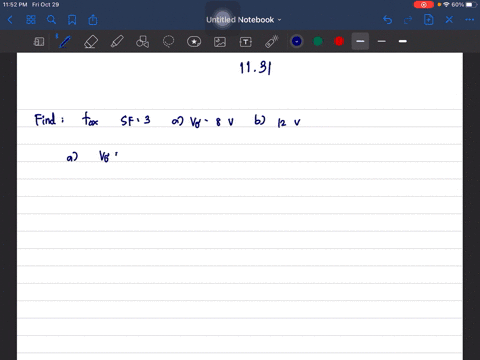Screen dimensions: 480x360
Task: Toggle the read-only mode icon
Action: (x=39, y=42)
